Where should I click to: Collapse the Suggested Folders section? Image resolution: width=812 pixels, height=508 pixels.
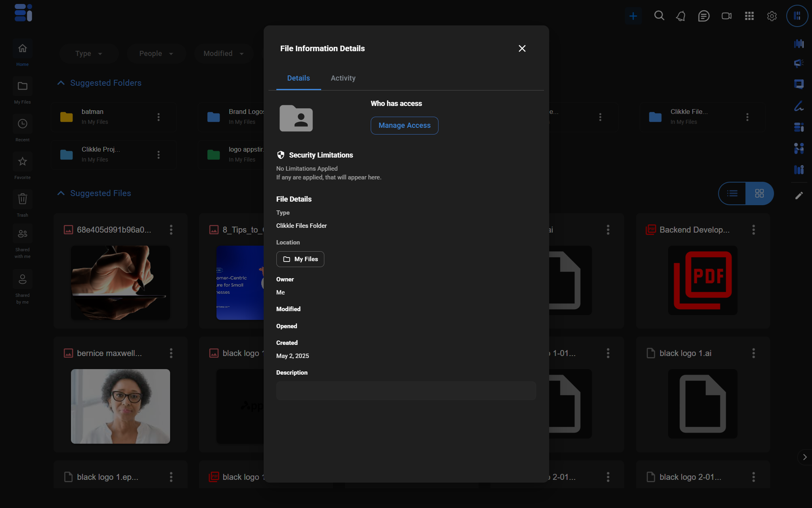(x=61, y=83)
